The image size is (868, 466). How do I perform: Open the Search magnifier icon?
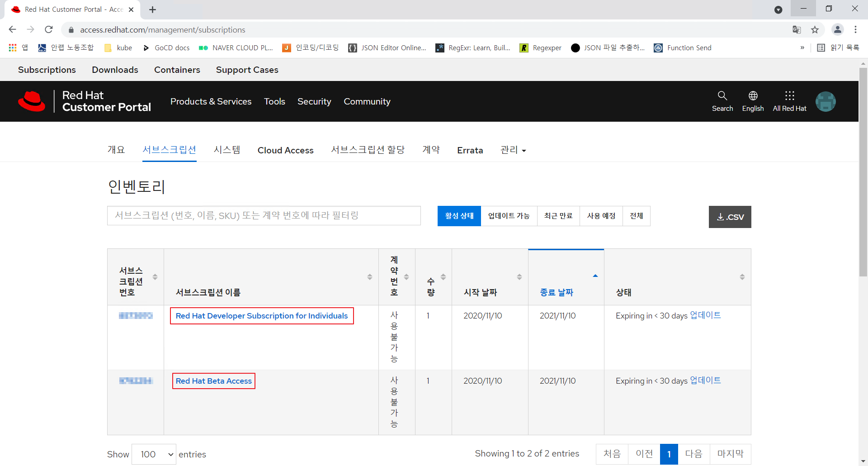722,95
